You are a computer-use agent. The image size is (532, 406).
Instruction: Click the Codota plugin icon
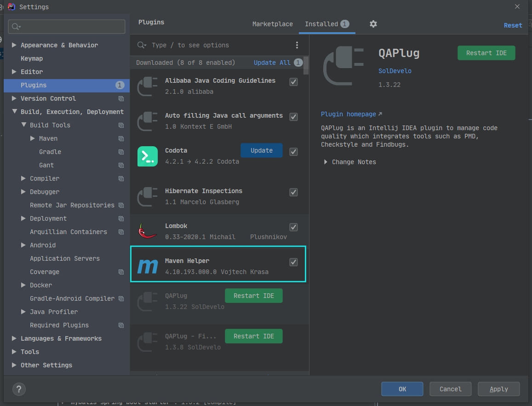pos(148,156)
